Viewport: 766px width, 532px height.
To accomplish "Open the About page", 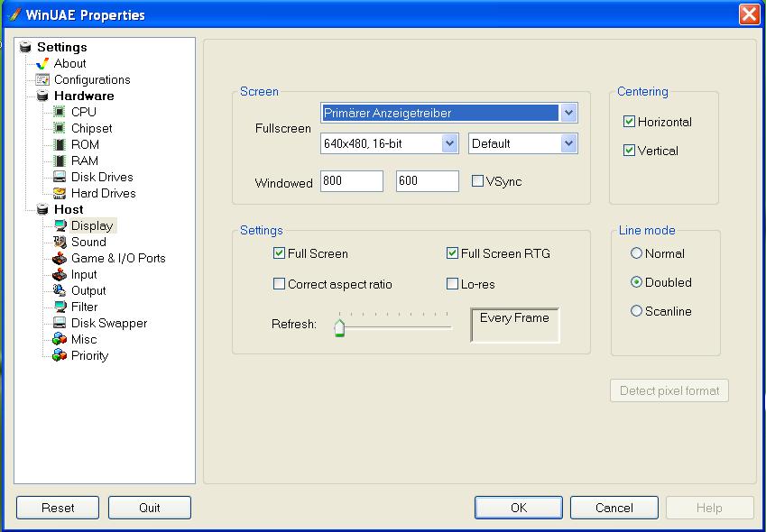I will (x=69, y=63).
